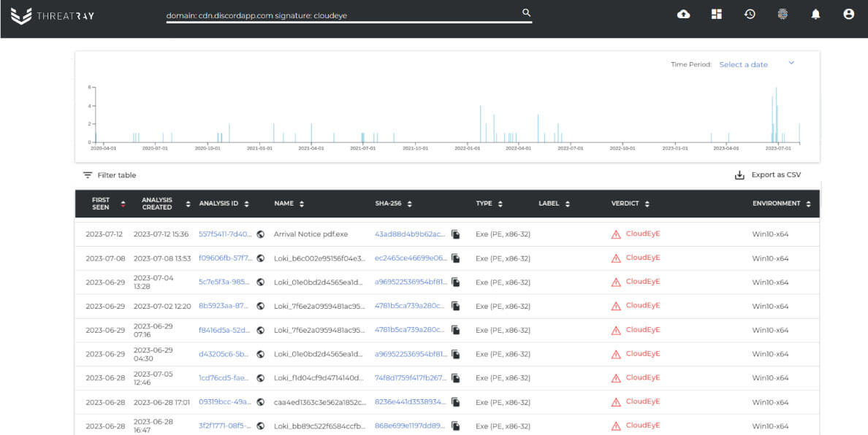Viewport: 868px width, 435px height.
Task: Open analysis d43205c6-5b link
Action: coord(224,354)
